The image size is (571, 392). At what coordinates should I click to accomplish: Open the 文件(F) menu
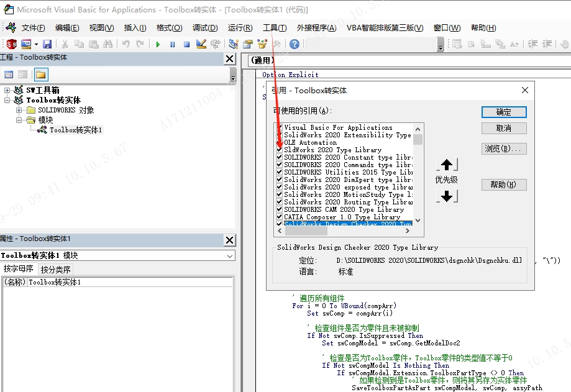[33, 28]
